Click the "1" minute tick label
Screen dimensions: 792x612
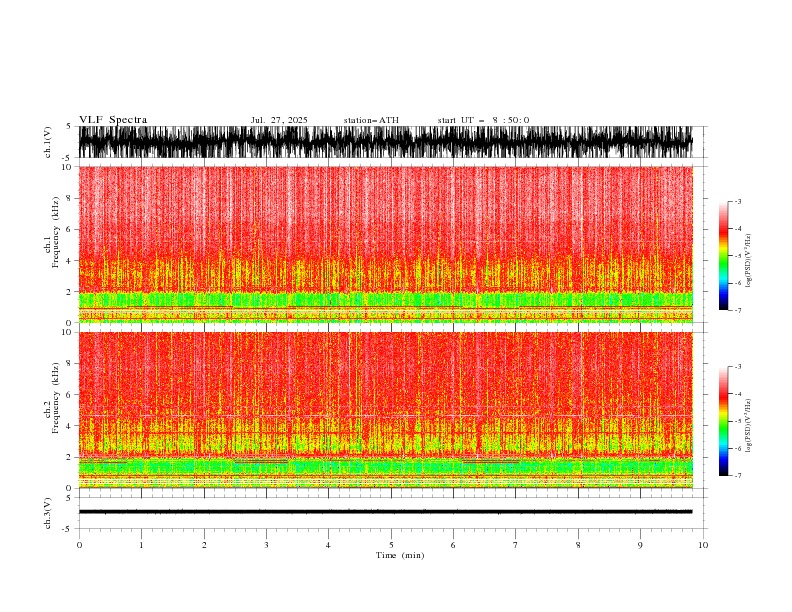pos(141,545)
